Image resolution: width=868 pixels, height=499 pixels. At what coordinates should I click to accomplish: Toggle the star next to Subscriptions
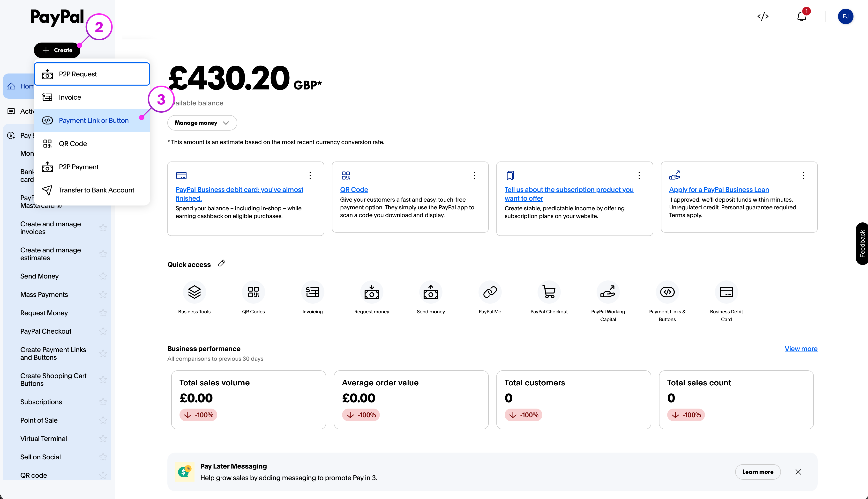tap(103, 402)
